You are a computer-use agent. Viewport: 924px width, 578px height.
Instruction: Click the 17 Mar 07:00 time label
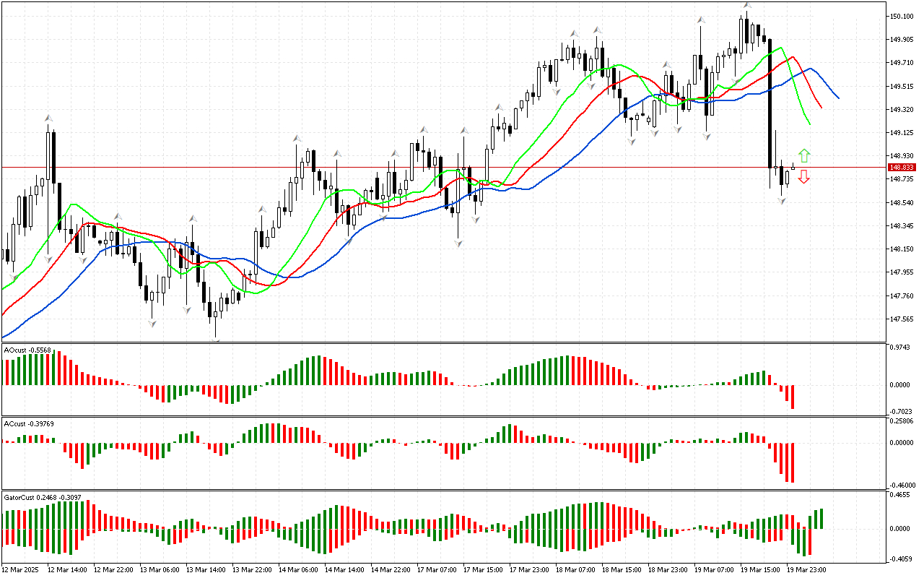[437, 570]
